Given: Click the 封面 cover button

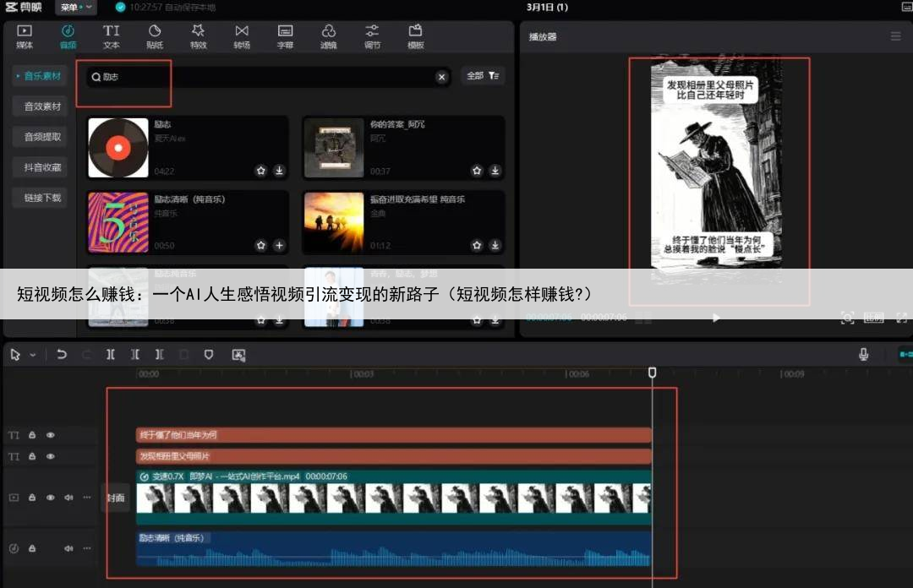Looking at the screenshot, I should 116,498.
